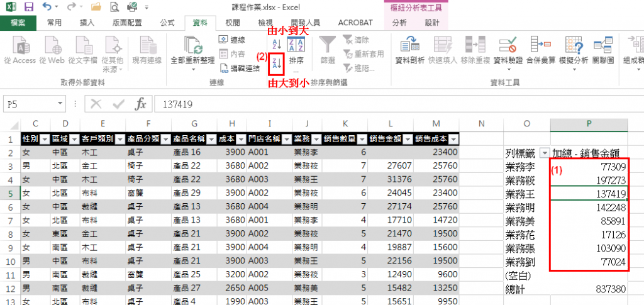
Task: Click the quick print printer icon
Action: tap(132, 7)
